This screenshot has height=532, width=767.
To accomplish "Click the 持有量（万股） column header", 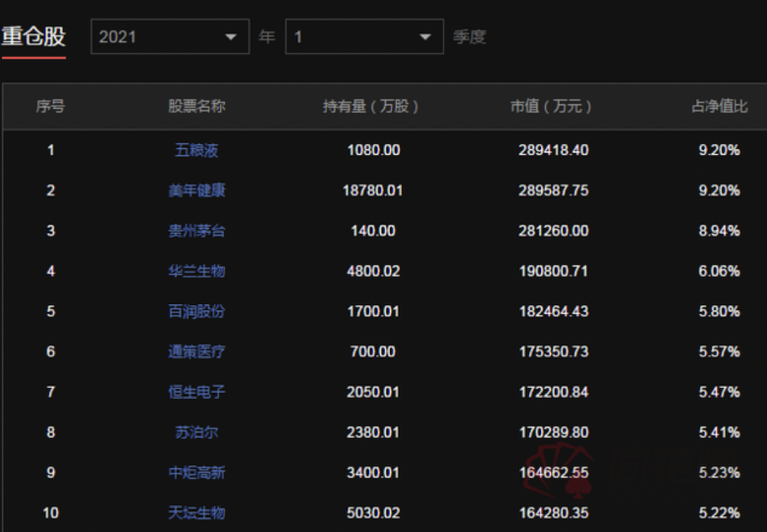I will [370, 107].
